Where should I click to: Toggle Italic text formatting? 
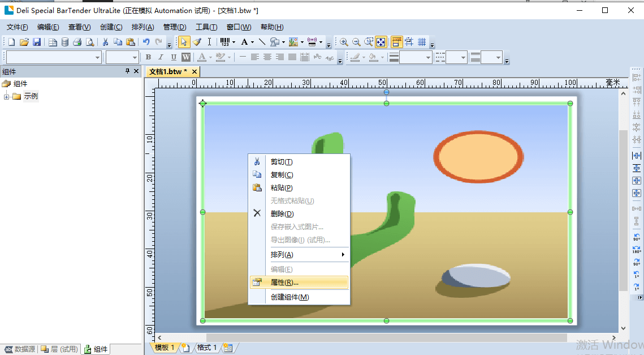161,57
